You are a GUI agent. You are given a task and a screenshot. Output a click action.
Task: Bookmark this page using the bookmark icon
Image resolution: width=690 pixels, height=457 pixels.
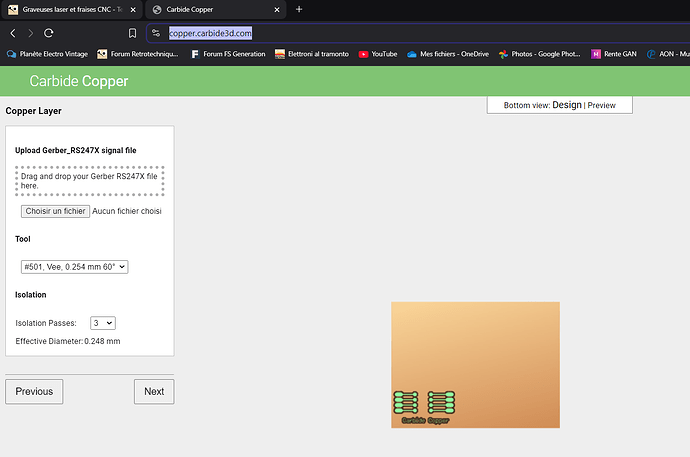click(x=132, y=33)
